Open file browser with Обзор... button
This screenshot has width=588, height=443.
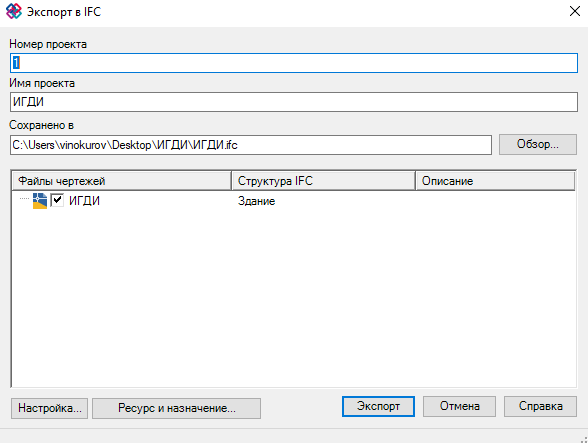[x=537, y=144]
